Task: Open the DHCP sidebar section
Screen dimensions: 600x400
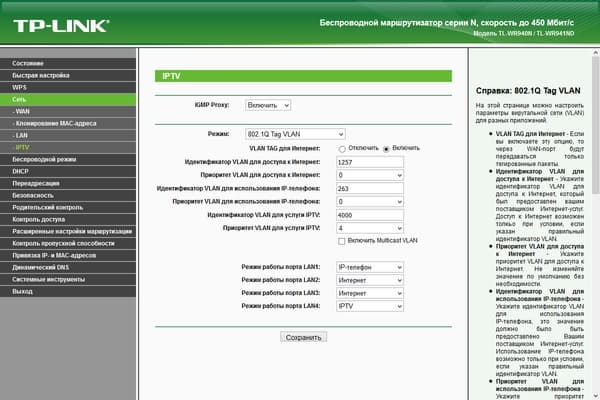Action: [68, 171]
